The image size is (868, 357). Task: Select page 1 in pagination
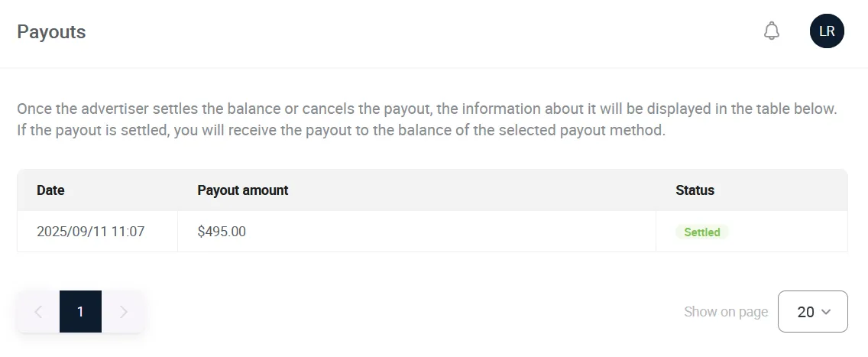click(x=80, y=312)
